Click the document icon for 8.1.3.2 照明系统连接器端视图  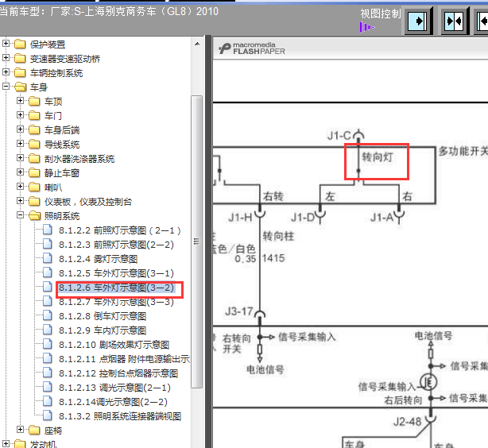pyautogui.click(x=48, y=416)
